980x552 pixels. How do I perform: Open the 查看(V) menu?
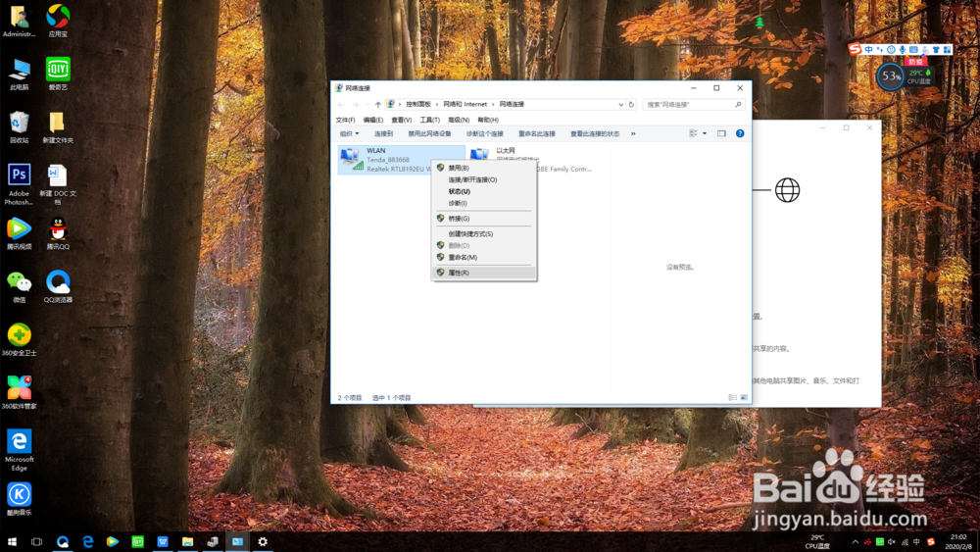click(401, 120)
